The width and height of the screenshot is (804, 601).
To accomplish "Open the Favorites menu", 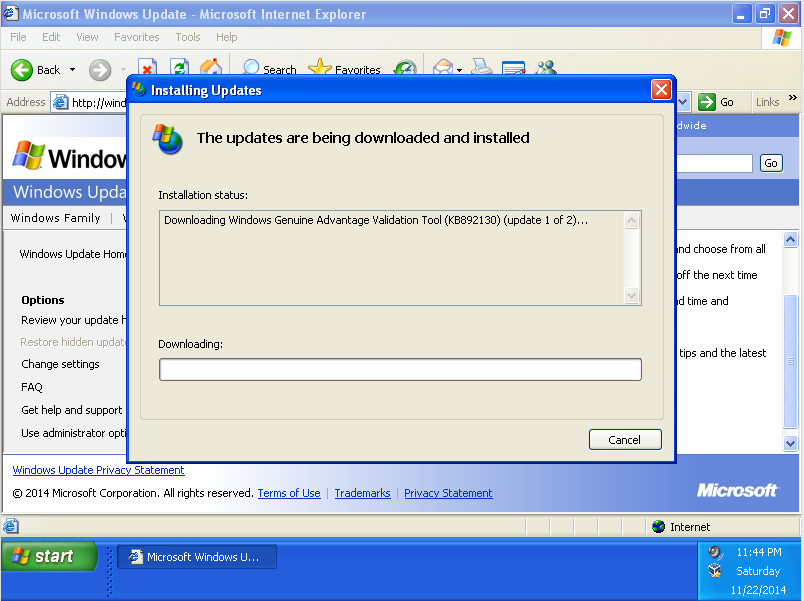I will click(x=136, y=37).
